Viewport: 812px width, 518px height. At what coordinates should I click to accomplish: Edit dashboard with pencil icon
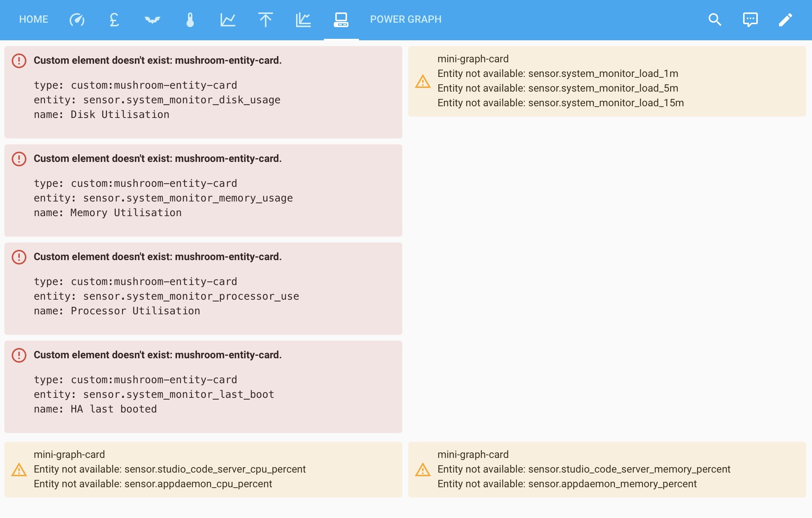[786, 19]
